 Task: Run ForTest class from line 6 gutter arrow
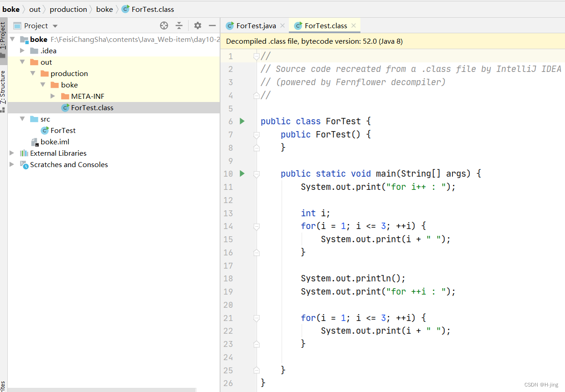242,121
